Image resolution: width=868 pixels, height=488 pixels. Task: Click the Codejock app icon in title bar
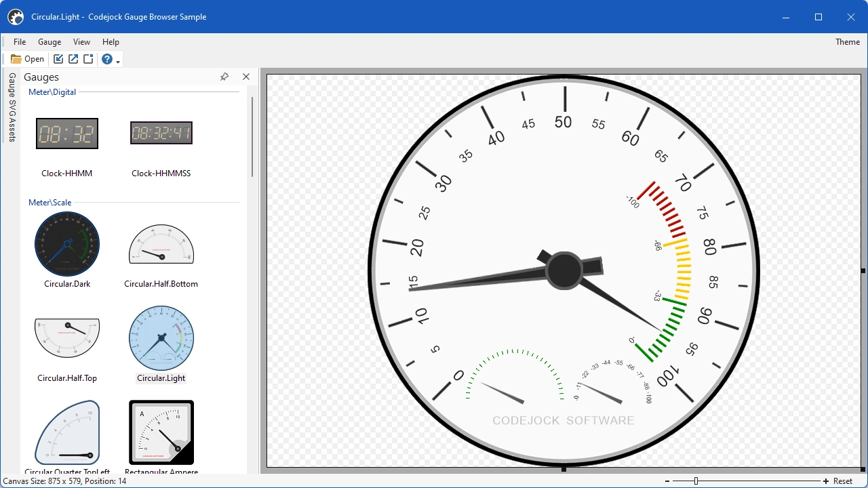pyautogui.click(x=16, y=17)
